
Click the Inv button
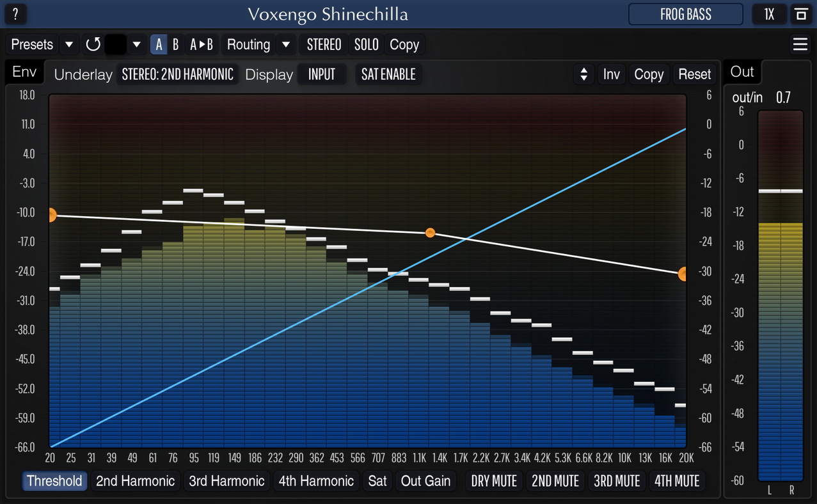[x=611, y=74]
